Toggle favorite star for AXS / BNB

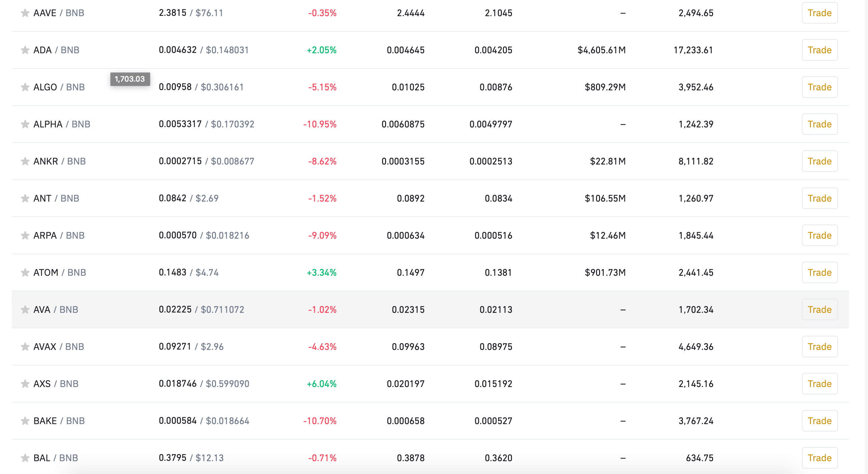tap(25, 384)
